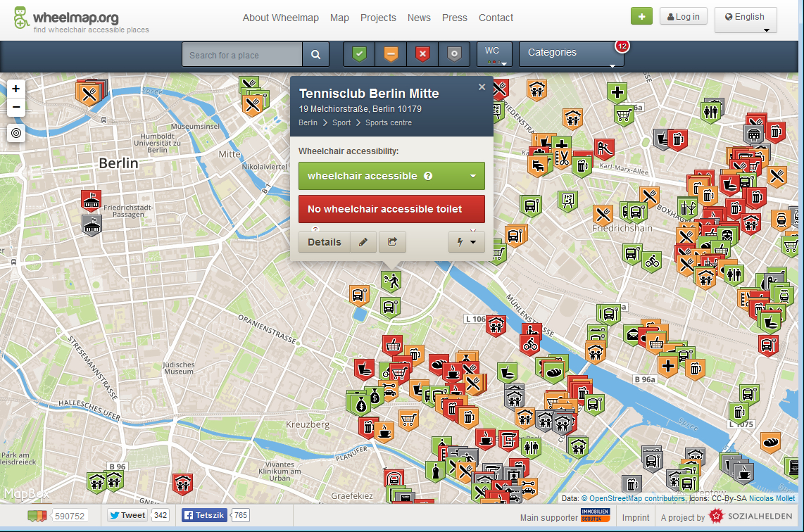Viewport: 804px width, 532px height.
Task: Toggle gray unknown status filter
Action: (x=454, y=53)
